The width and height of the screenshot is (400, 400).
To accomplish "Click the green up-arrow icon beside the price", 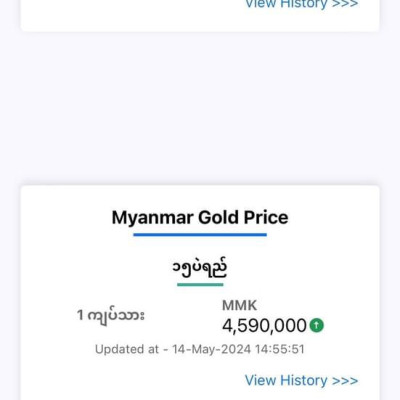I will (x=316, y=325).
